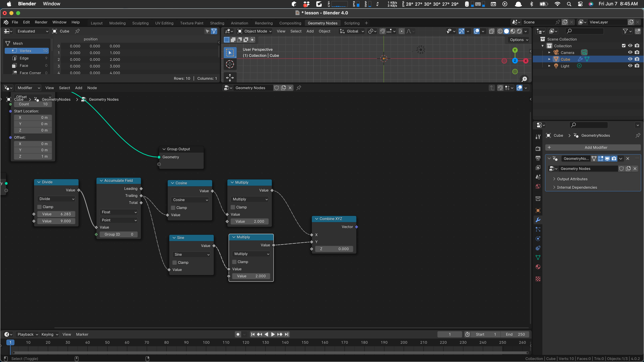Enable Clamp in the lower Multiply node

point(234,262)
